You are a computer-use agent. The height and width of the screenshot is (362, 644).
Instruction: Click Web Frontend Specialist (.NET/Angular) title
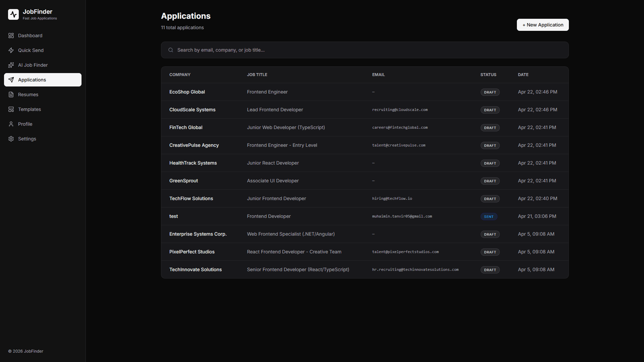coord(291,234)
